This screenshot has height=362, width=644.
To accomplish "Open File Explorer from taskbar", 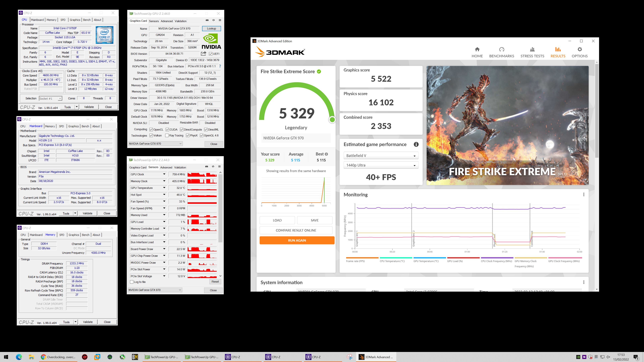I will 31,357.
